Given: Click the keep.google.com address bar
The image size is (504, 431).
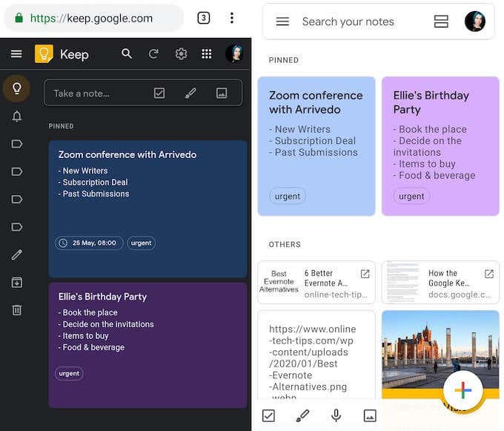Looking at the screenshot, I should [x=94, y=19].
